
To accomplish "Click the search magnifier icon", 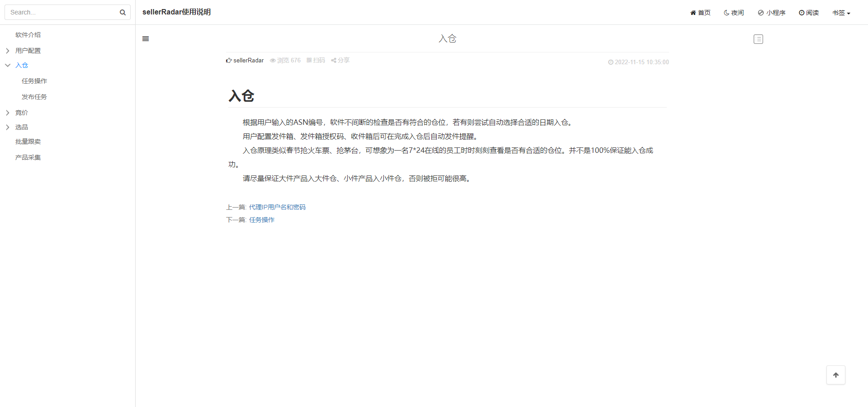I will pyautogui.click(x=123, y=13).
